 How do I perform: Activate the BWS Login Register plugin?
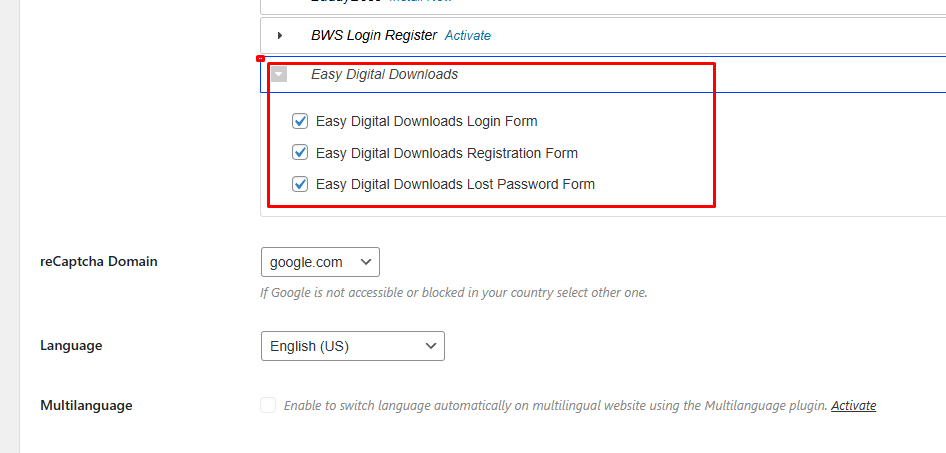(468, 36)
